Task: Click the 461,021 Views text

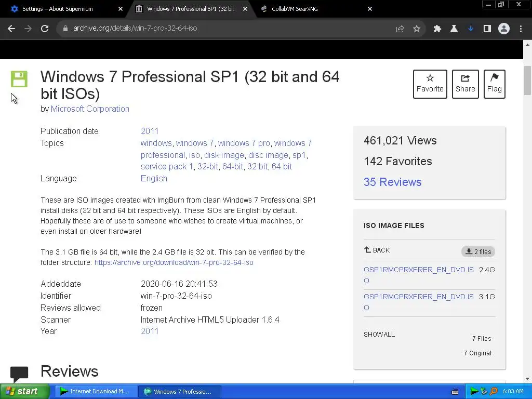Action: click(x=400, y=140)
